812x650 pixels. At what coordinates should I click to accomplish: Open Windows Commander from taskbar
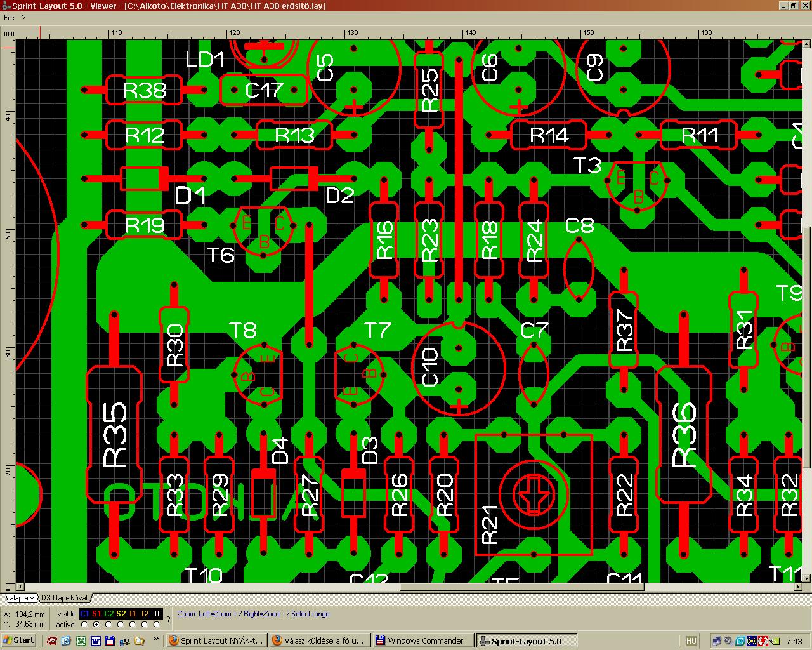(422, 641)
